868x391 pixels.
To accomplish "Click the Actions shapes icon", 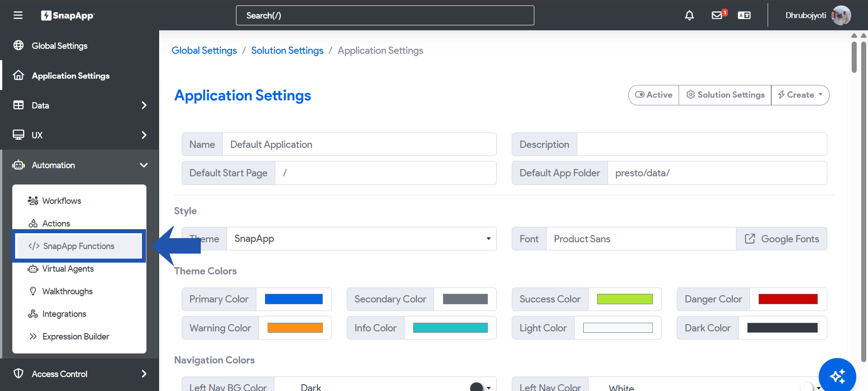I will pyautogui.click(x=33, y=223).
